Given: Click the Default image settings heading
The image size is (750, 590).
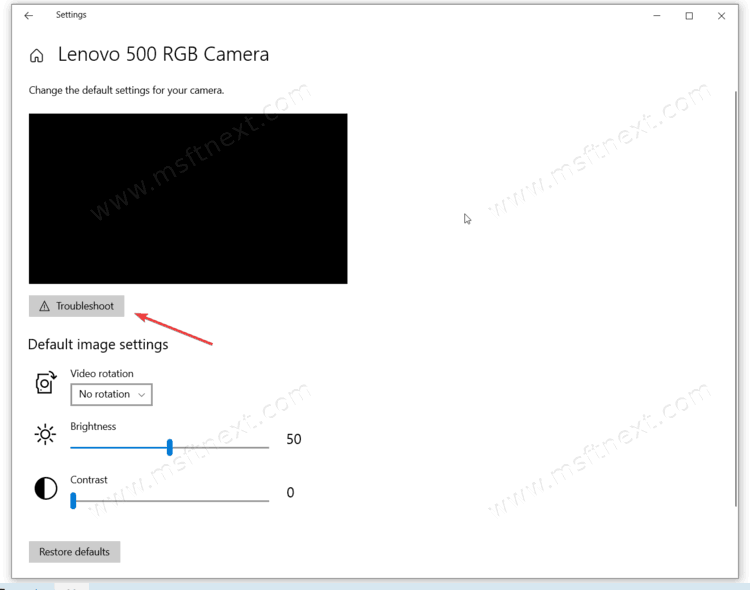Looking at the screenshot, I should pyautogui.click(x=98, y=345).
